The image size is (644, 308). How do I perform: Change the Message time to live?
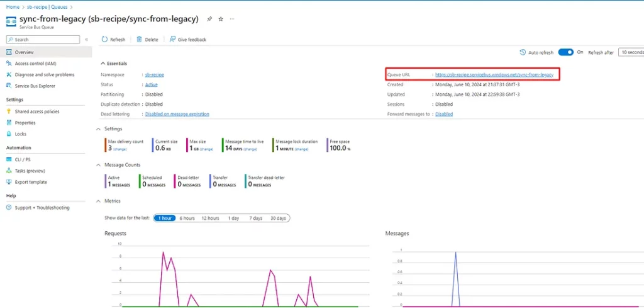coord(250,149)
